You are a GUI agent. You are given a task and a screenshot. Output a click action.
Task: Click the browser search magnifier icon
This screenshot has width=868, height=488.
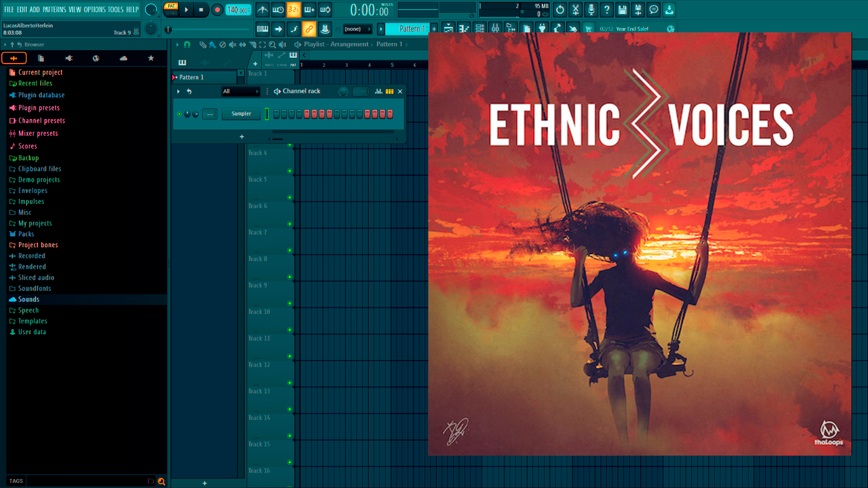pyautogui.click(x=161, y=481)
